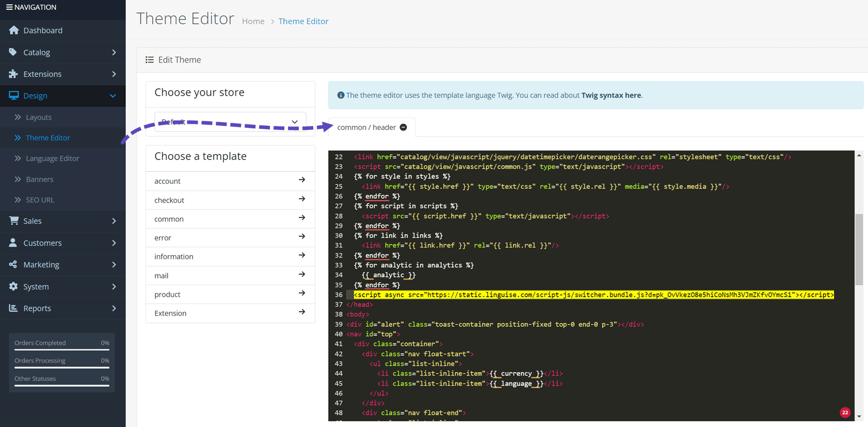Expand the System menu chevron

pos(114,286)
